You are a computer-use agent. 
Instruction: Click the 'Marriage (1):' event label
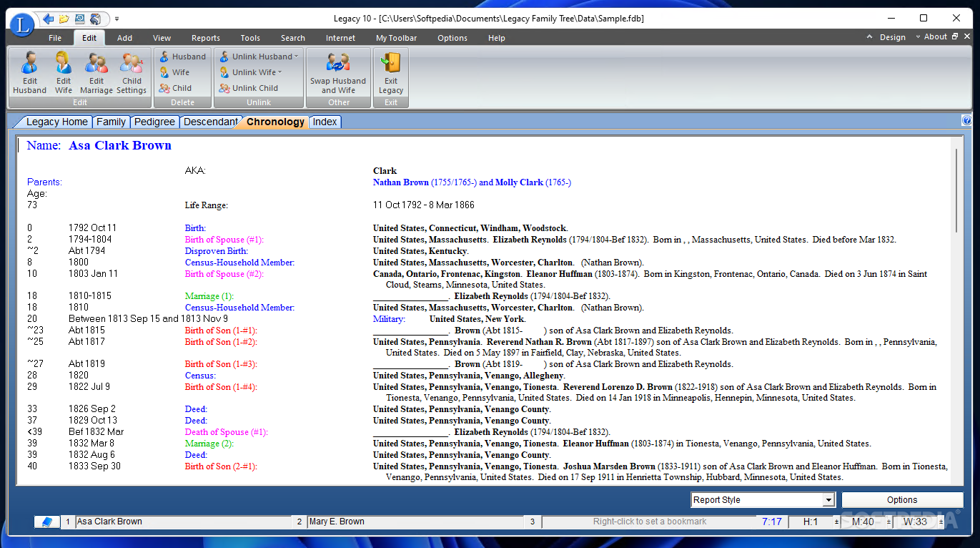point(209,296)
